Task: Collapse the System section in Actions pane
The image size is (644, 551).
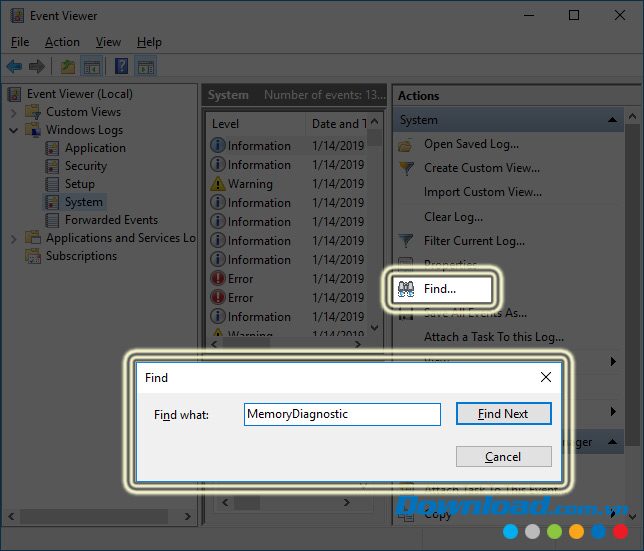Action: click(x=612, y=120)
